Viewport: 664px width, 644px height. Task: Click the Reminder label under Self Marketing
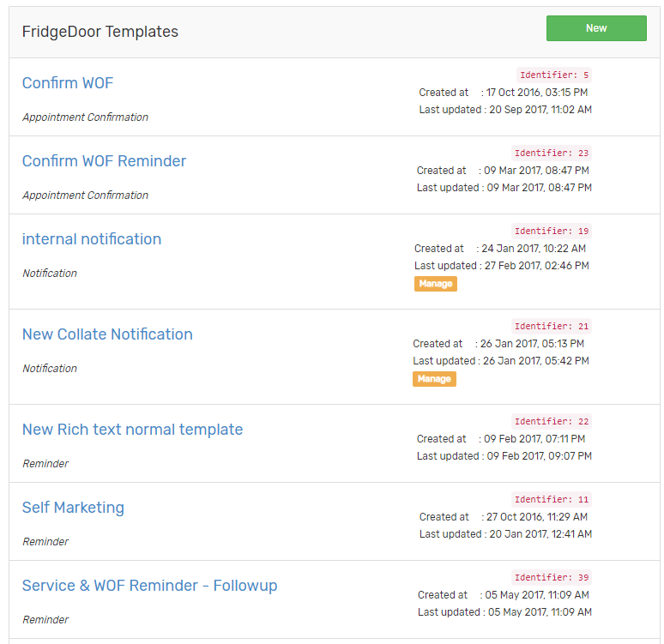pos(45,542)
